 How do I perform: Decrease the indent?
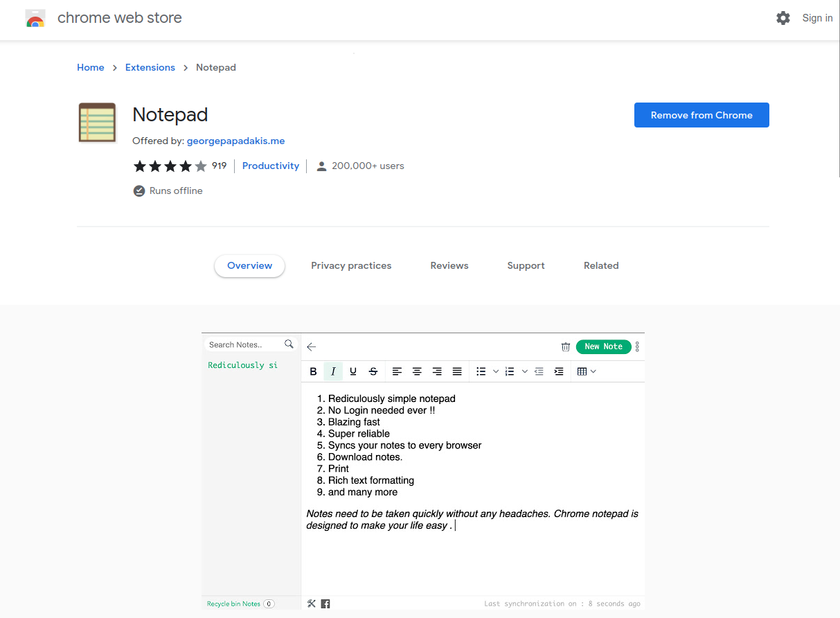pyautogui.click(x=539, y=371)
